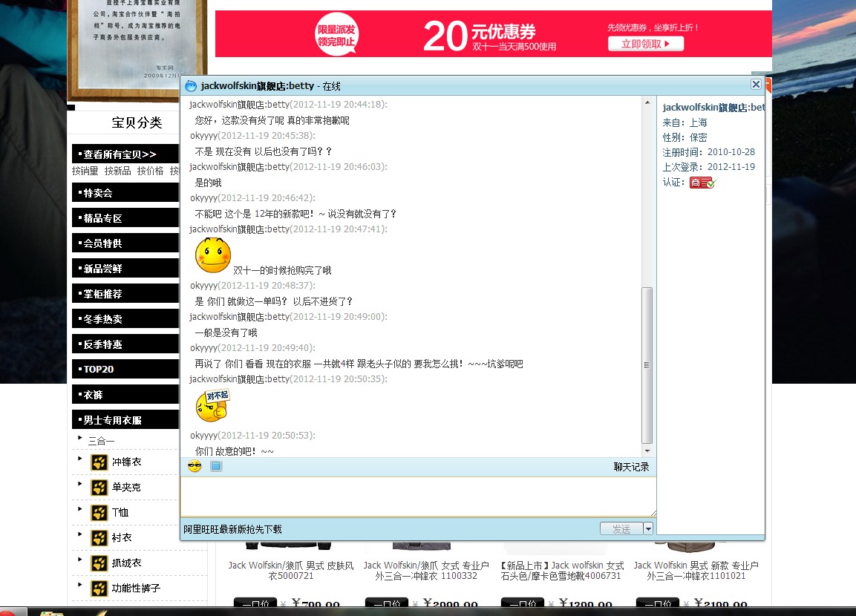Click the screenshot capture icon in chat toolbar
This screenshot has width=856, height=616.
click(216, 467)
